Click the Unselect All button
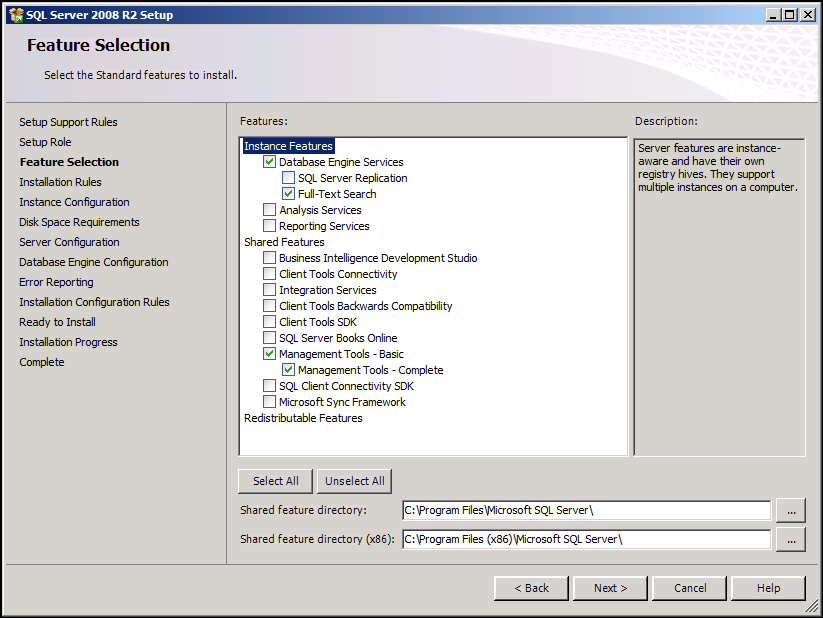 point(354,481)
